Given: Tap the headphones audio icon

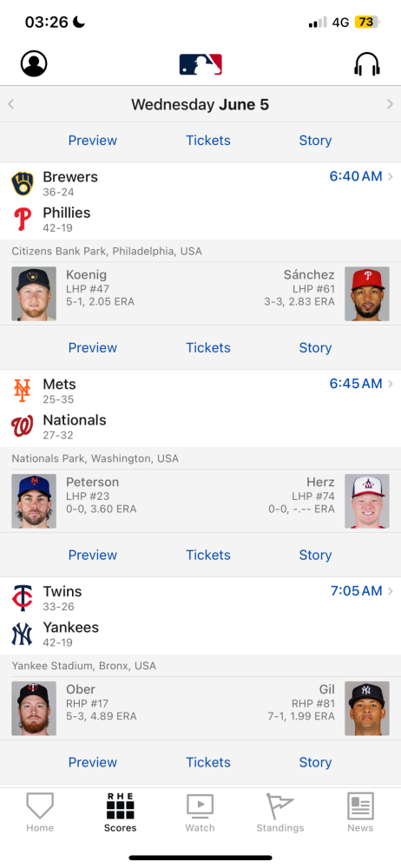Looking at the screenshot, I should [366, 64].
